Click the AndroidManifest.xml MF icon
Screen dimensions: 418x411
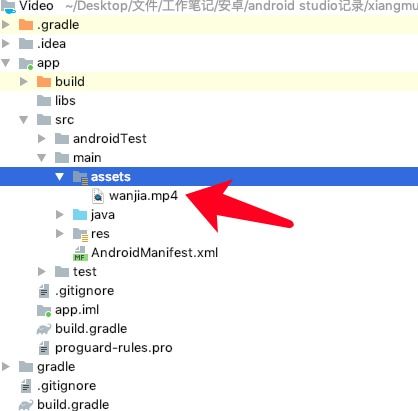pyautogui.click(x=80, y=253)
